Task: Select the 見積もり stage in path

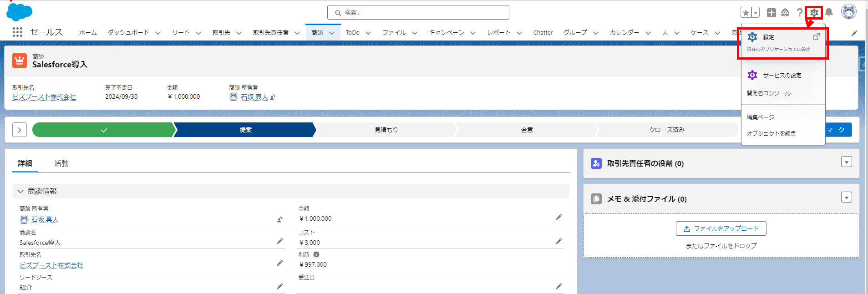Action: [x=386, y=130]
